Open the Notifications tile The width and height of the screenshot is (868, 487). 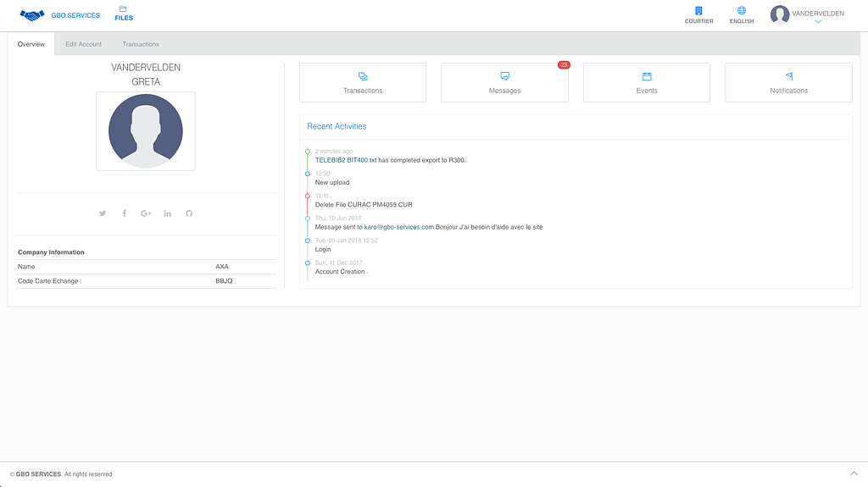pos(788,82)
